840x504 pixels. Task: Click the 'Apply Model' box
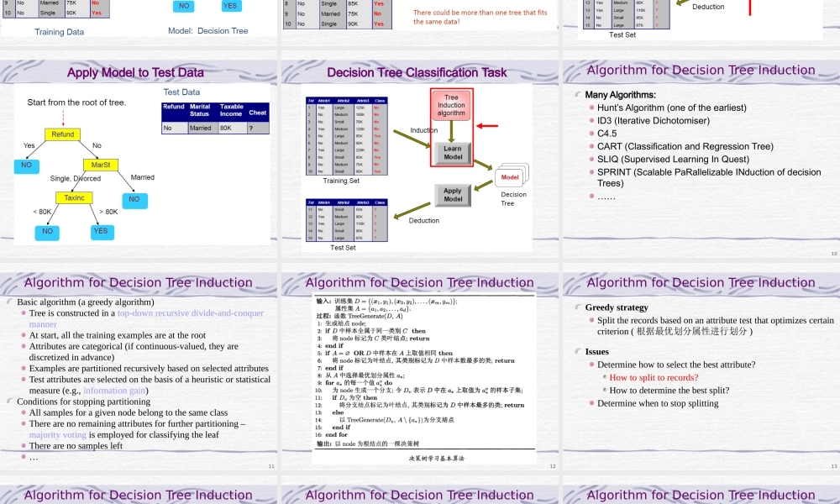pyautogui.click(x=453, y=195)
